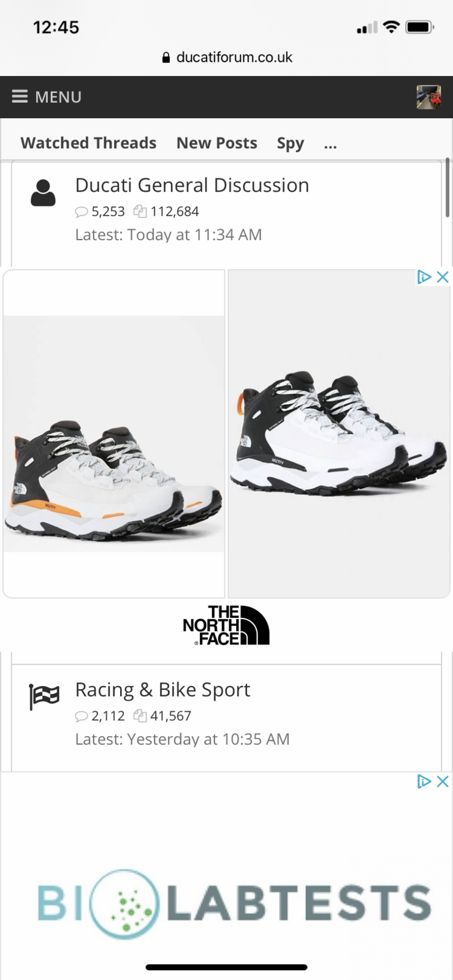
Task: Tap the user avatar in header
Action: [x=428, y=97]
